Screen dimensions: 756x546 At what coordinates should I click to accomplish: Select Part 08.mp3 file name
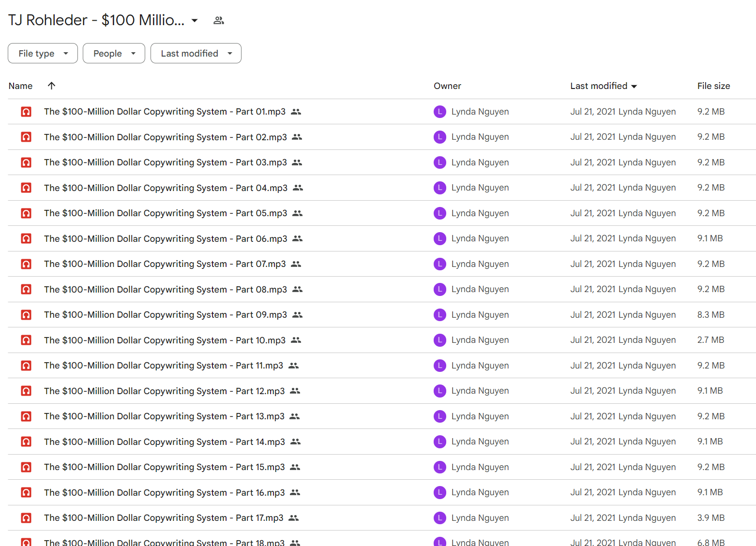tap(166, 289)
